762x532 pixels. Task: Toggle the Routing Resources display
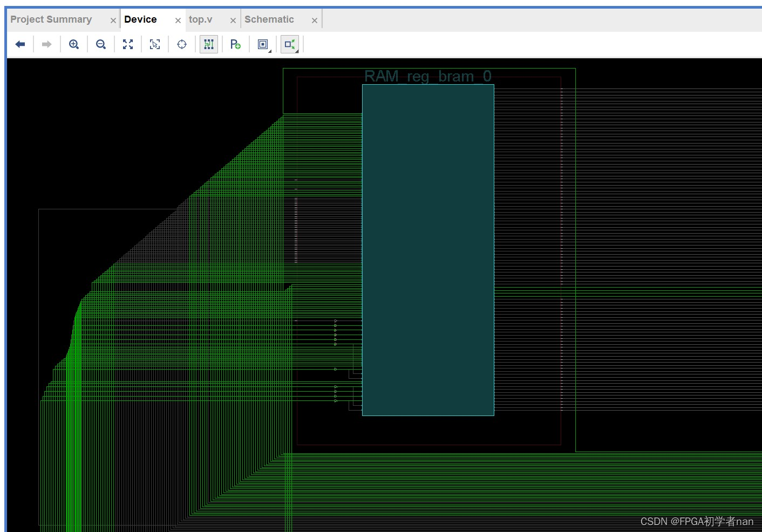tap(209, 44)
